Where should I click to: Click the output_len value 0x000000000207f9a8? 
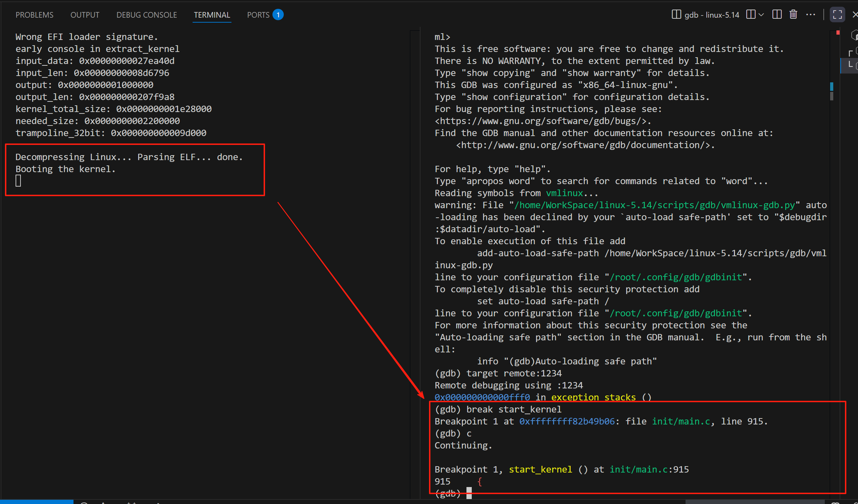coord(127,97)
